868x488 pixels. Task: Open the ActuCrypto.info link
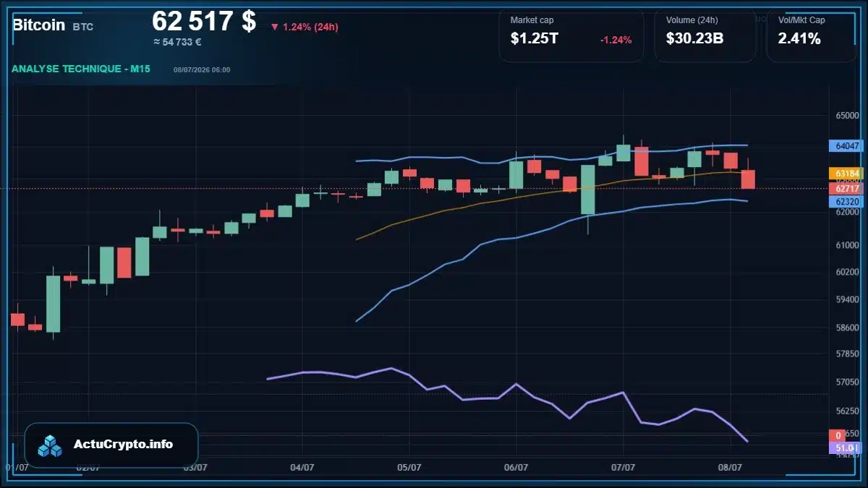coord(123,444)
